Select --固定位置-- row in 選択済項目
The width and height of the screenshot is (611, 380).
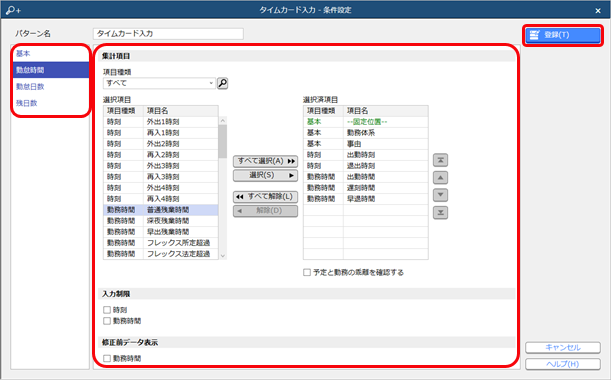(366, 122)
